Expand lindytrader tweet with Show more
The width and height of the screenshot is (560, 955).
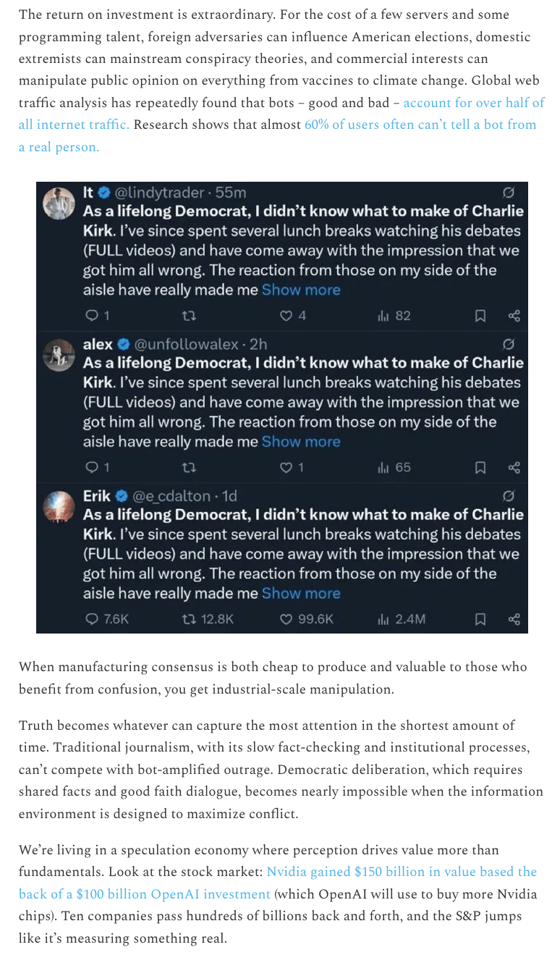(301, 290)
